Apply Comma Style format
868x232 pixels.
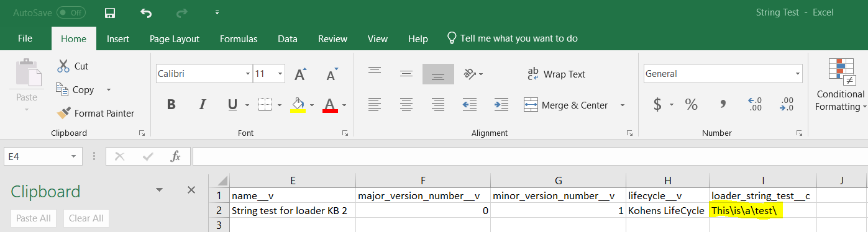pos(723,104)
